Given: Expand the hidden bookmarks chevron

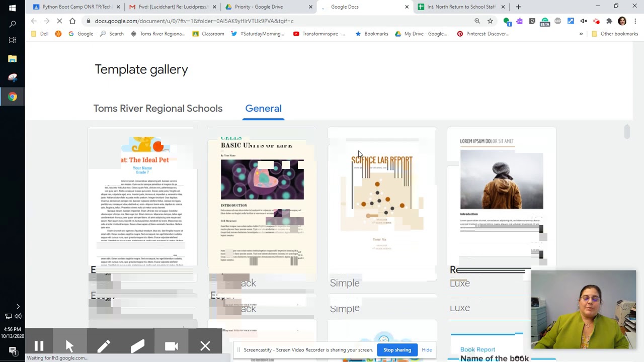Looking at the screenshot, I should (581, 34).
